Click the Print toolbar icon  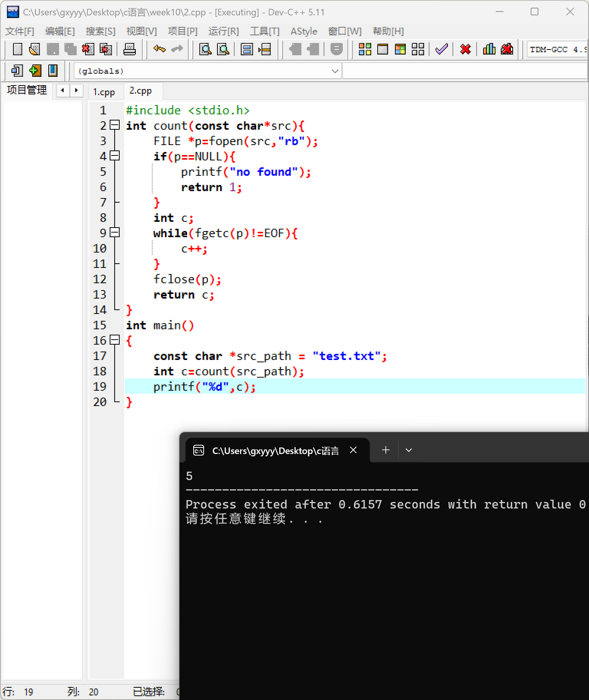click(130, 49)
